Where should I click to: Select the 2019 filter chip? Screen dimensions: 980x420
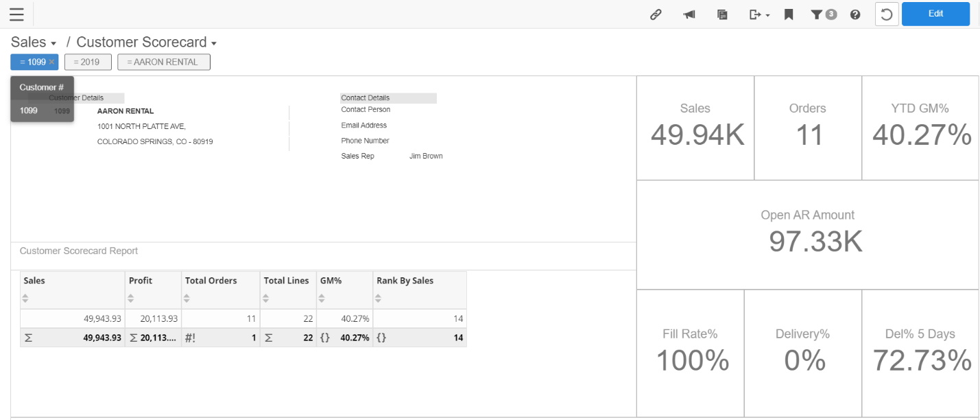[88, 62]
